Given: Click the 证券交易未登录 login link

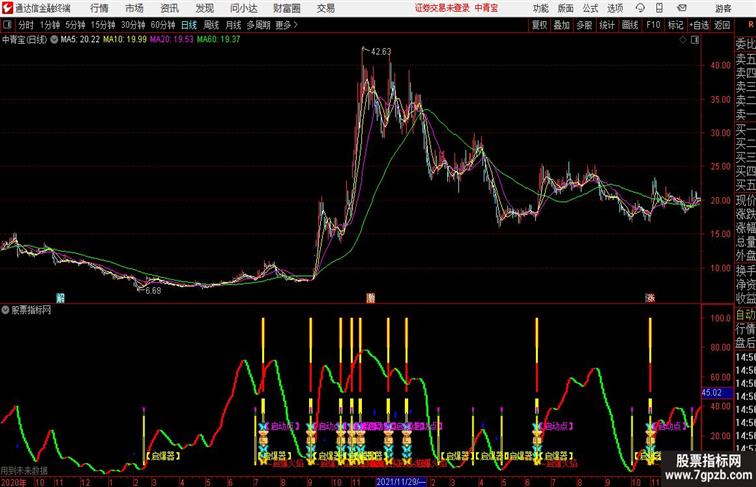Looking at the screenshot, I should [x=442, y=8].
